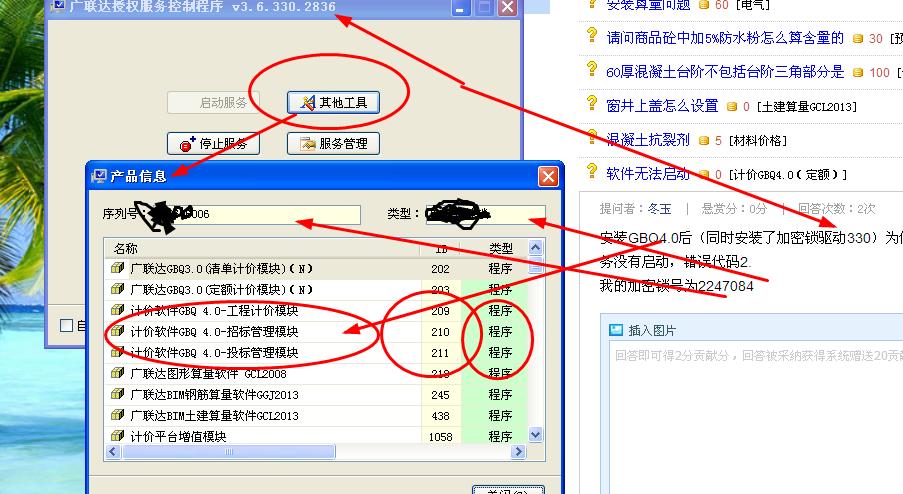Viewport: 903px width, 494px height.
Task: Select row 广联达BIM土建算量软件GCL2013
Action: pos(317,416)
